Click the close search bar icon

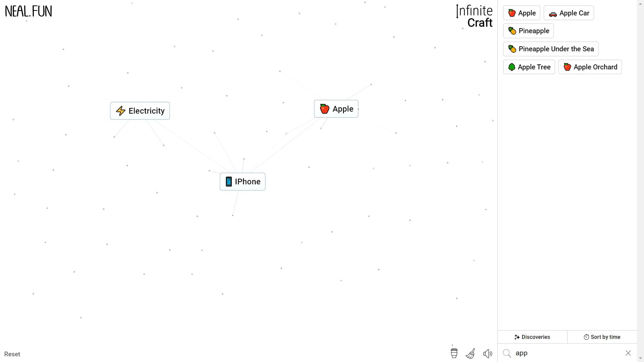(x=629, y=353)
